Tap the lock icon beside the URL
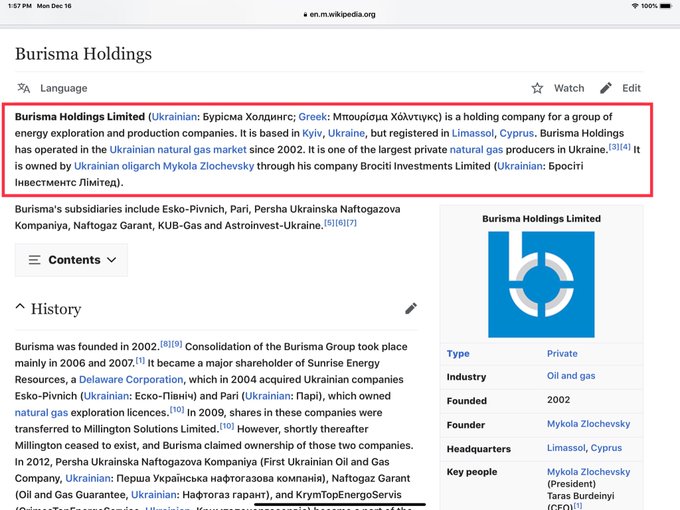Viewport: 680px width, 510px height. click(305, 14)
